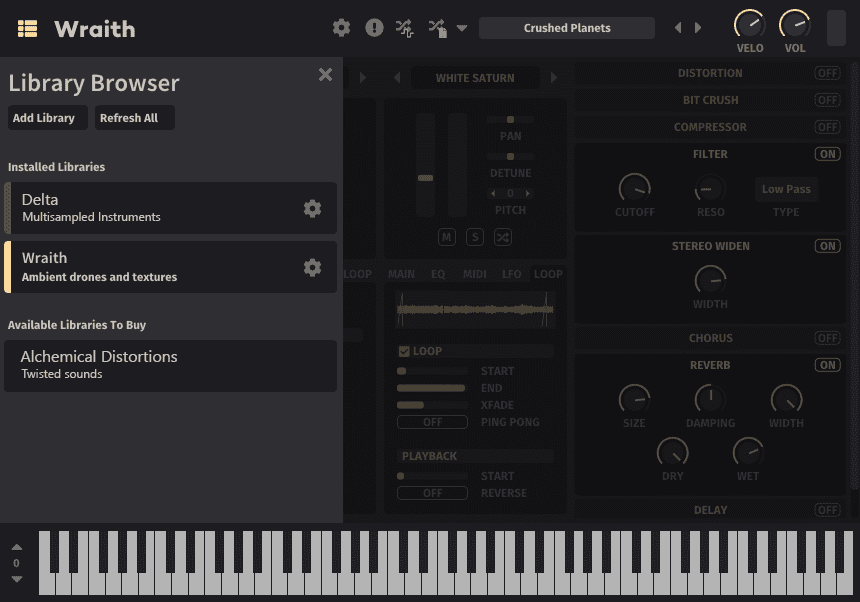Click the reverb WET knob
This screenshot has height=602, width=860.
(x=748, y=452)
